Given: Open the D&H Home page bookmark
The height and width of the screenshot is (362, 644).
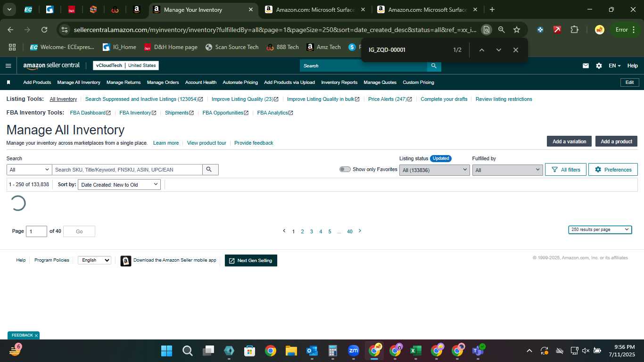Looking at the screenshot, I should point(171,47).
